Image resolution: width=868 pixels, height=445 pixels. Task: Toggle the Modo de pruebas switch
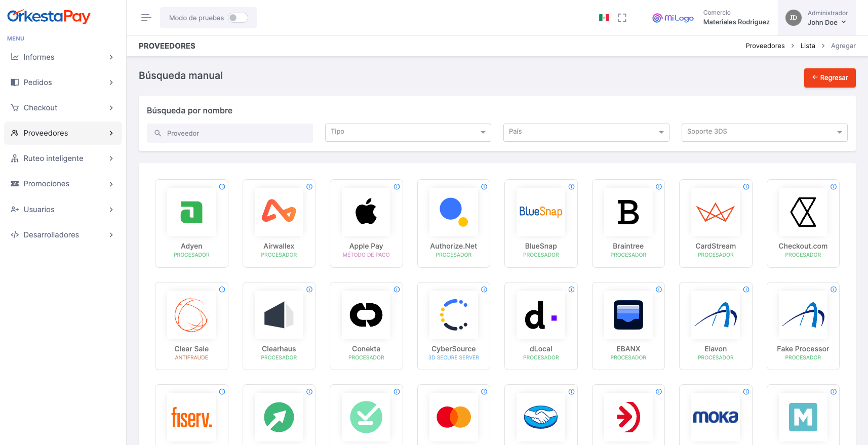pos(238,18)
